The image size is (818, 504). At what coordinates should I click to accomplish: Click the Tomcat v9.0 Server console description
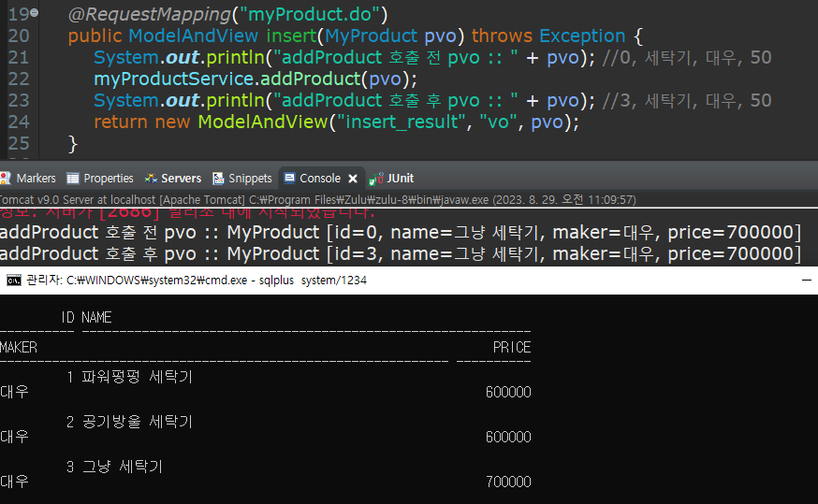[x=317, y=199]
